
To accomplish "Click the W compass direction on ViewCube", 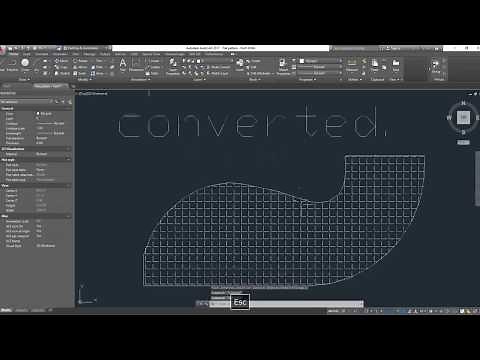I will [449, 118].
